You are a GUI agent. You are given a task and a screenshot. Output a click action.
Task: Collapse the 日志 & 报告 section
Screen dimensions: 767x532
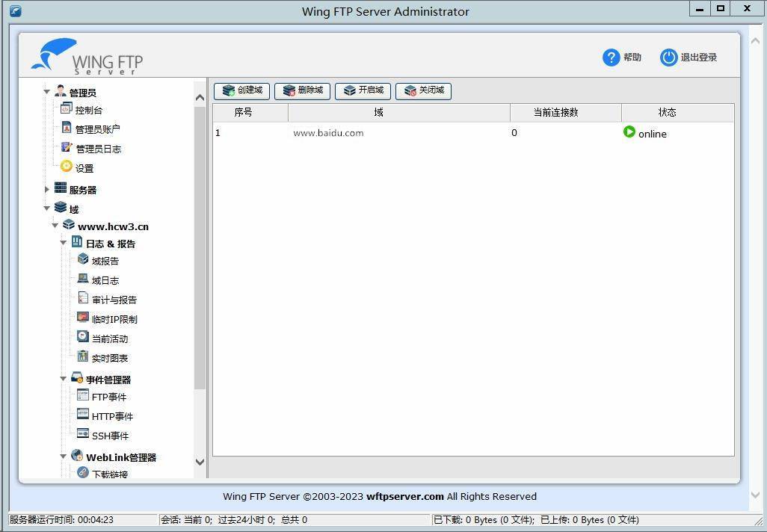(x=64, y=243)
